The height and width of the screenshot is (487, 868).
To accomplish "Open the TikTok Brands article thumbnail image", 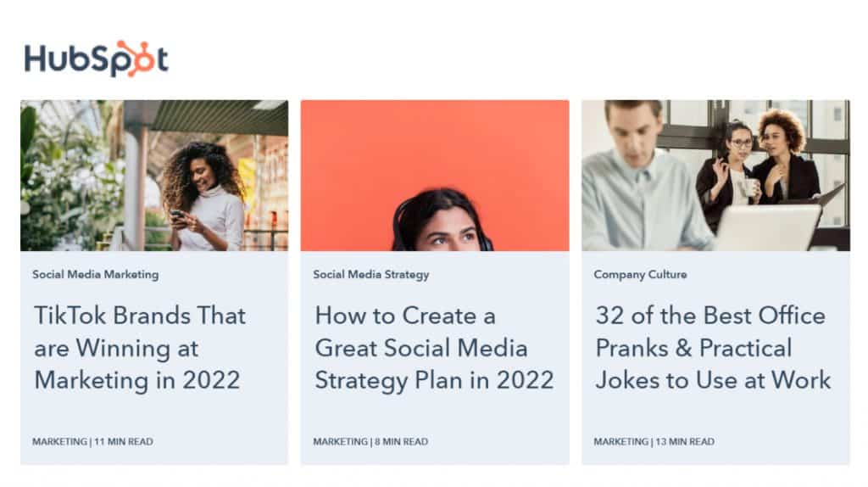I will click(154, 175).
